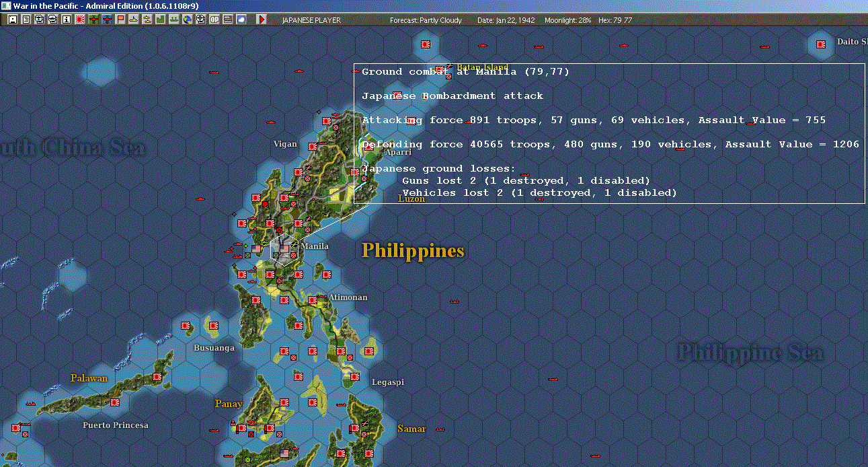
Task: Select the red plane on green icon
Action: point(93,20)
